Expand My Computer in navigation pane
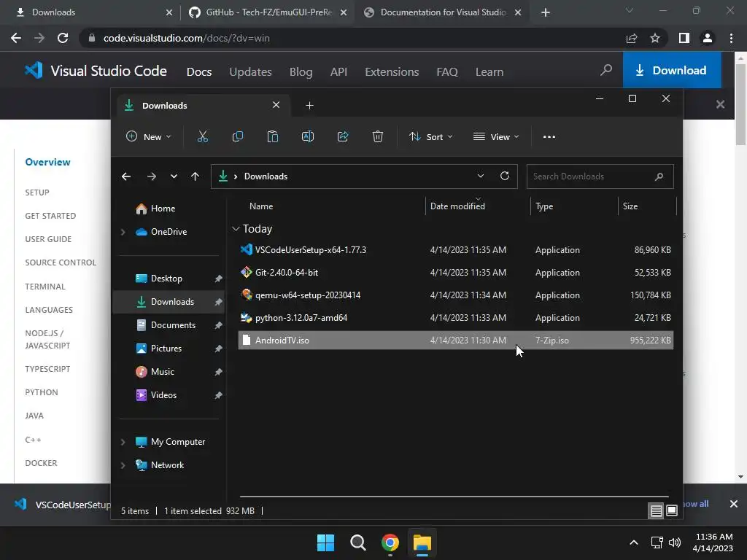 click(123, 442)
